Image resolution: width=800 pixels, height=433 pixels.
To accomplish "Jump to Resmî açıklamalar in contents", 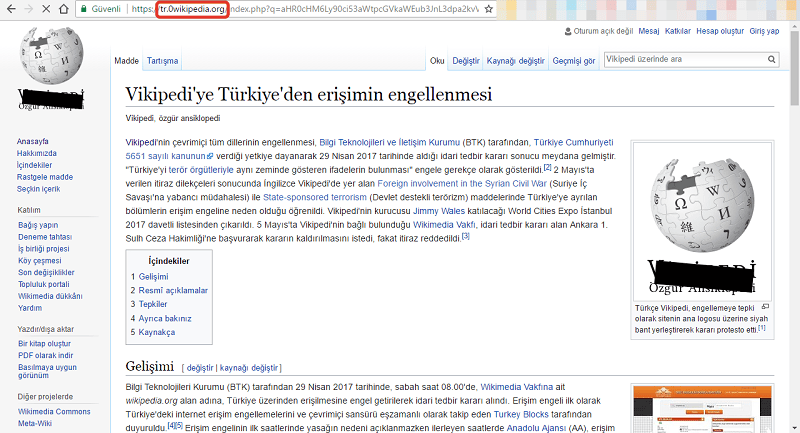I will 173,290.
